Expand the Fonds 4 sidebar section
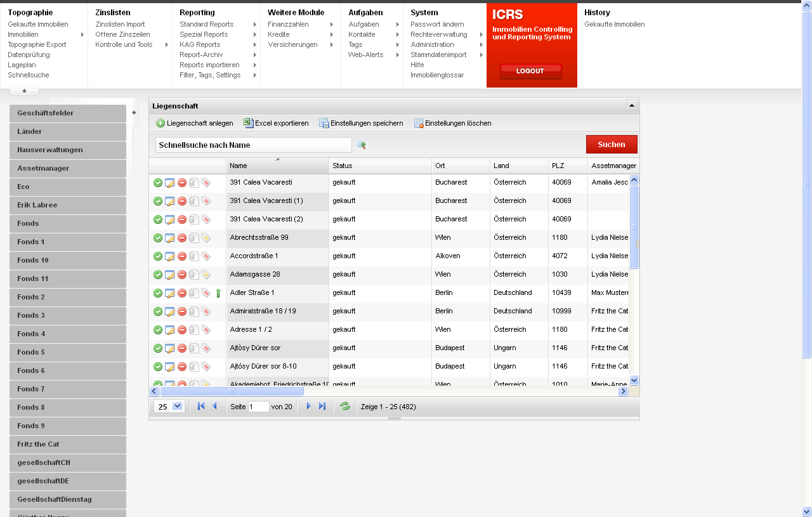Screen dimensions: 812x517 click(x=68, y=334)
